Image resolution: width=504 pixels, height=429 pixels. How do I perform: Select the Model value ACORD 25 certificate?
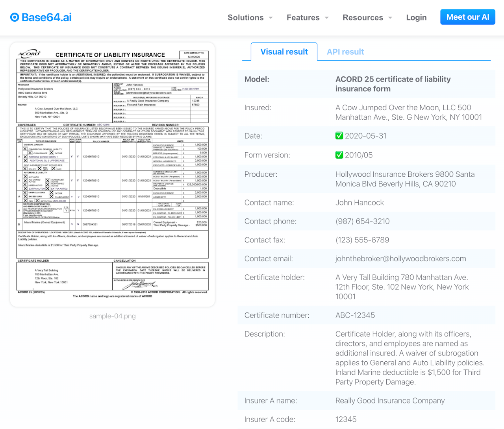coord(393,84)
